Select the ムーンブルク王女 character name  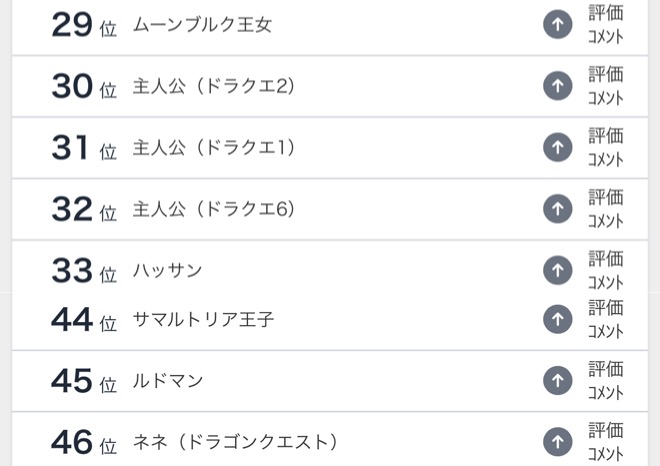202,25
